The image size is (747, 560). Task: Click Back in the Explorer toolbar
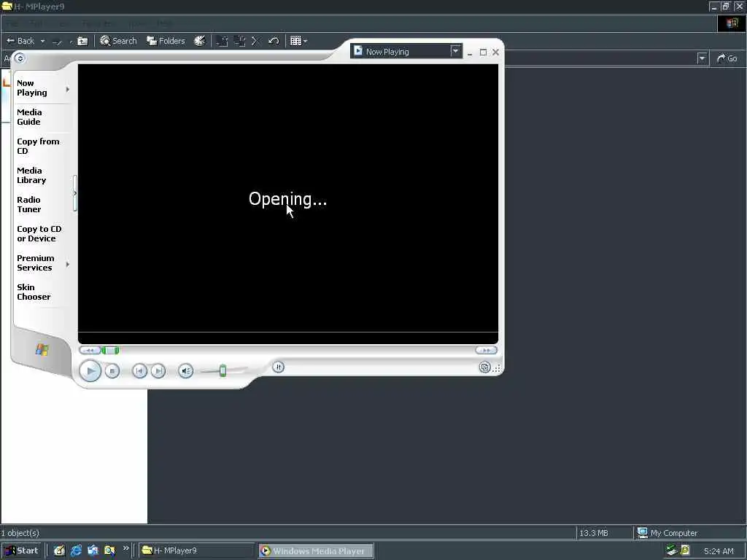(x=21, y=41)
